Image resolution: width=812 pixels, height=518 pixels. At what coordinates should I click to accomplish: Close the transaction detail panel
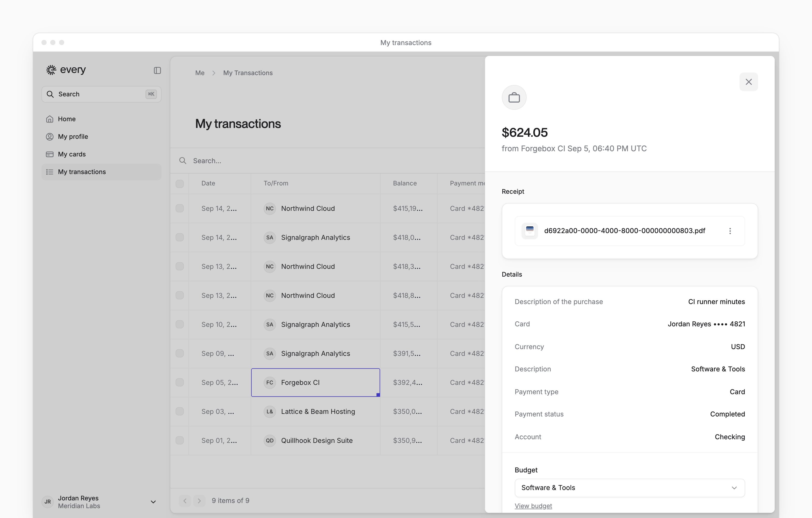coord(748,82)
